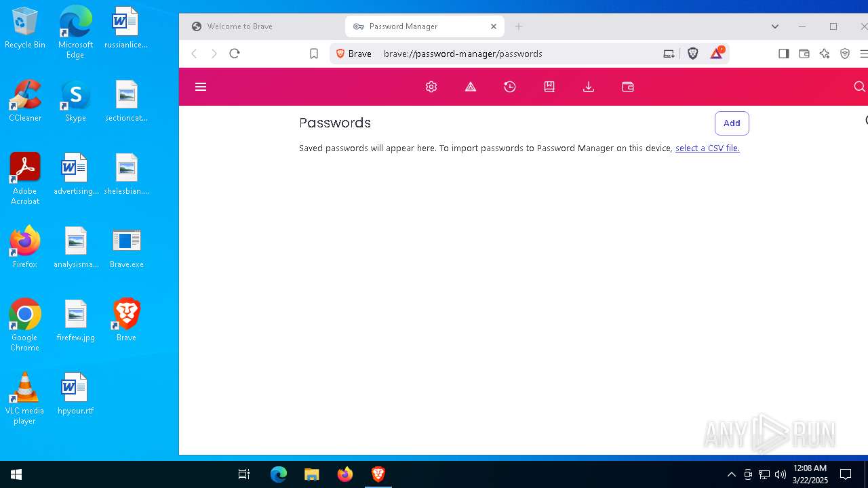The height and width of the screenshot is (488, 868).
Task: Open volume control in system tray
Action: (781, 474)
